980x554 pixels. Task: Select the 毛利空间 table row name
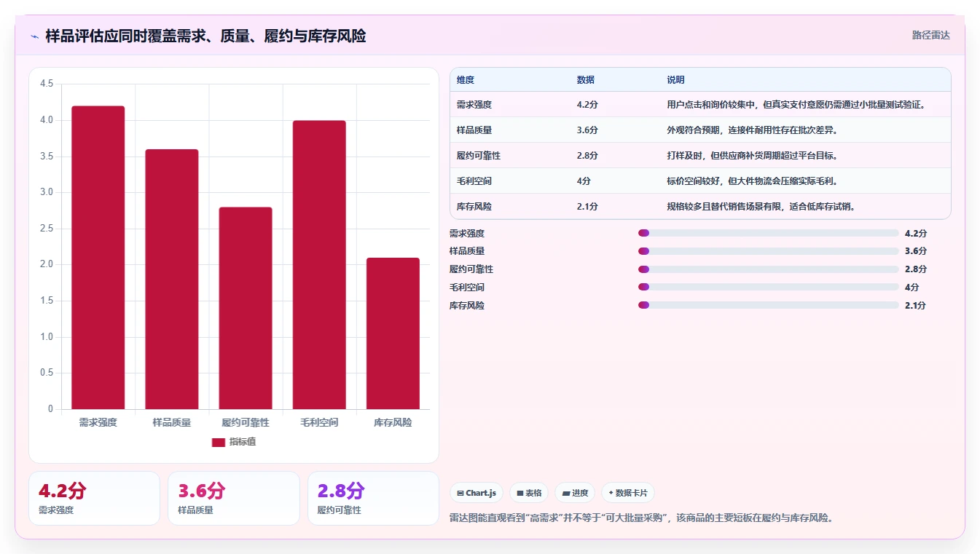click(474, 181)
